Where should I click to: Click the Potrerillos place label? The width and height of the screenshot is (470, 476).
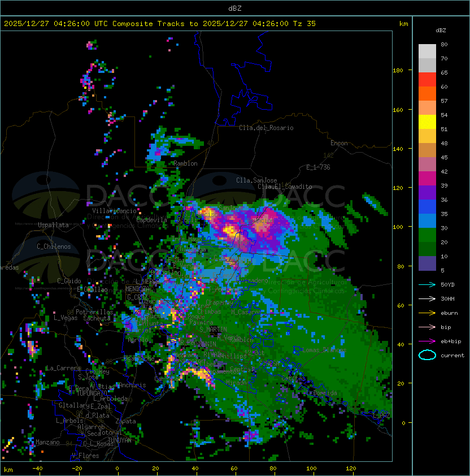94,312
